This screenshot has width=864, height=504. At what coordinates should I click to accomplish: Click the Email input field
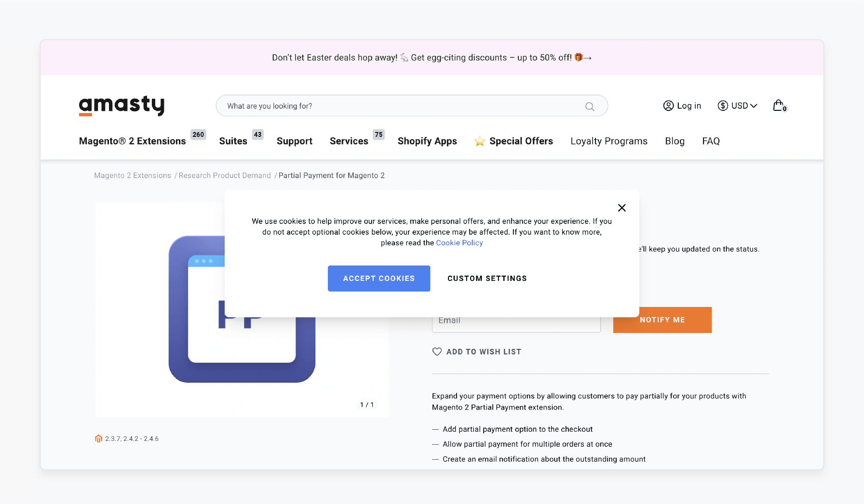tap(516, 324)
